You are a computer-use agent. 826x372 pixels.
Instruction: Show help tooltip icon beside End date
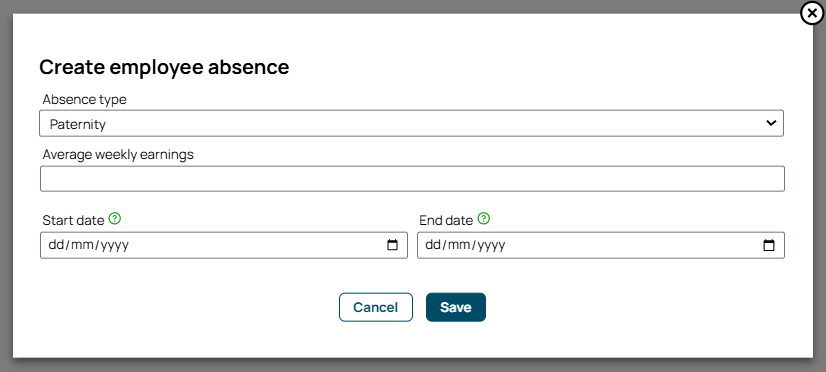(483, 219)
